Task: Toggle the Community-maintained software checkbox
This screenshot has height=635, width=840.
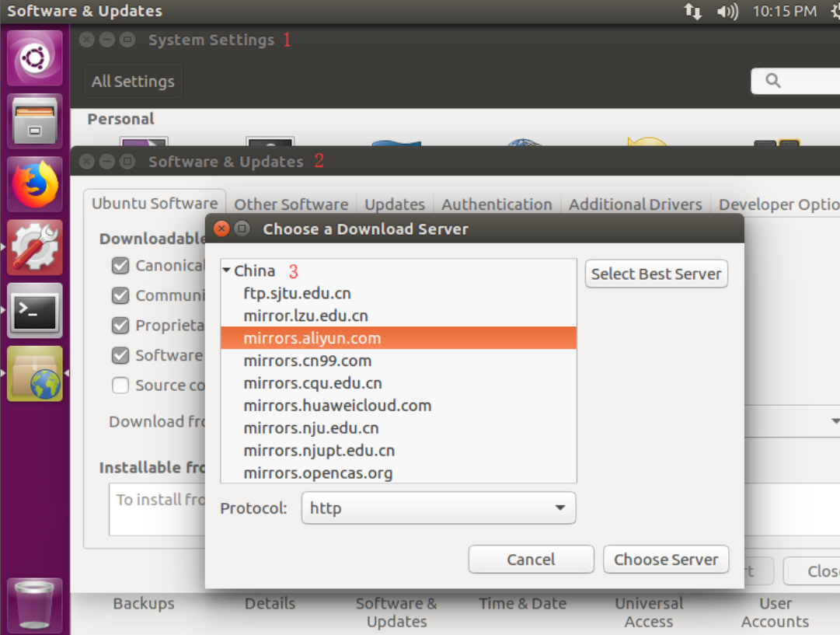Action: click(120, 295)
